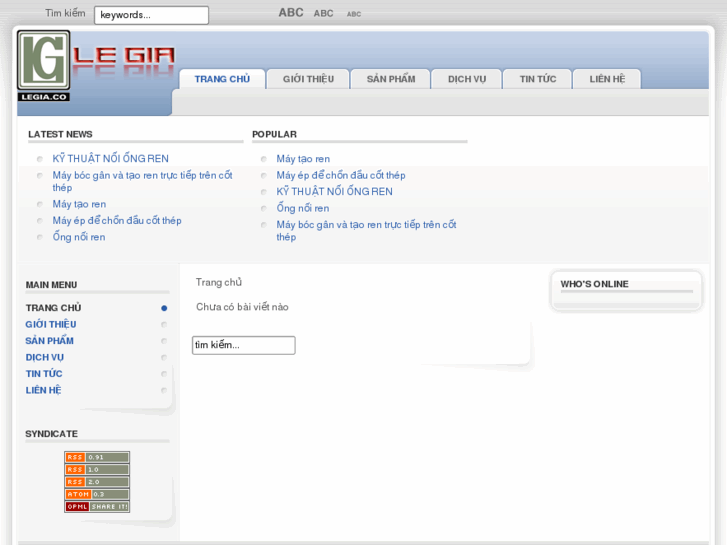Open 'Máy ép để chồn đầu cốt thép' in Latest News

(117, 220)
